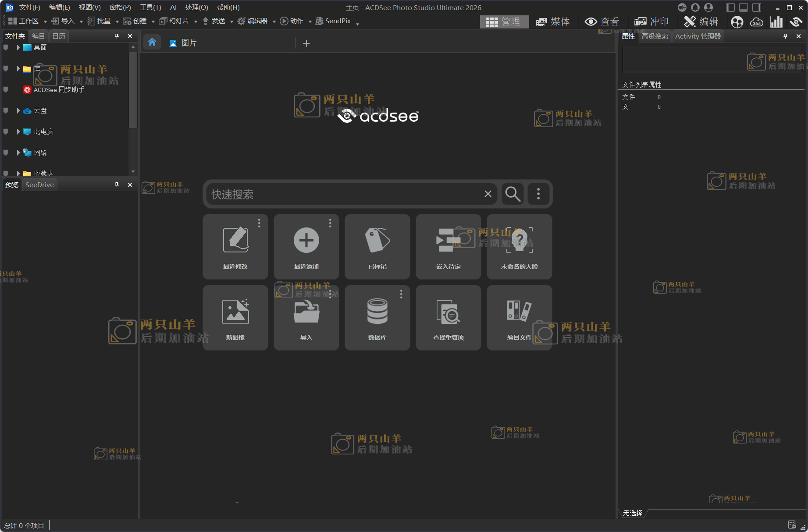The height and width of the screenshot is (532, 808).
Task: Click the quick search magnifier button
Action: [513, 194]
